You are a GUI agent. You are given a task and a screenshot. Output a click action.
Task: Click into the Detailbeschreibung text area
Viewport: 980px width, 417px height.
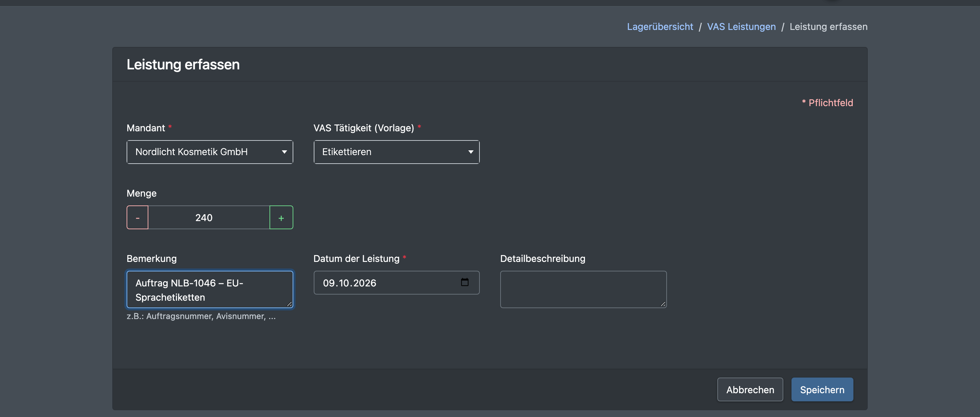[583, 290]
